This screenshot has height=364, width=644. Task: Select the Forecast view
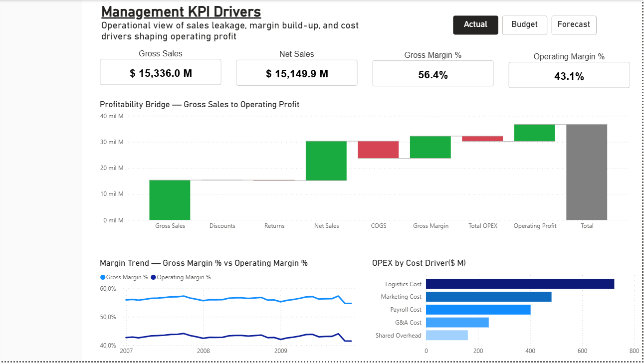[574, 24]
